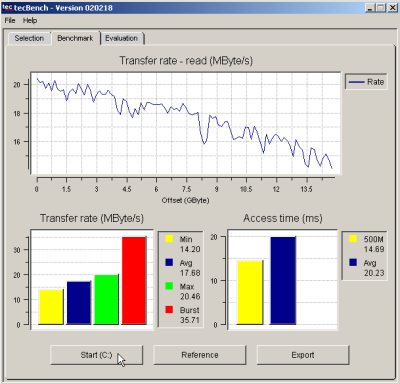Image resolution: width=400 pixels, height=384 pixels.
Task: Click the Rate legend line entry
Action: [366, 82]
